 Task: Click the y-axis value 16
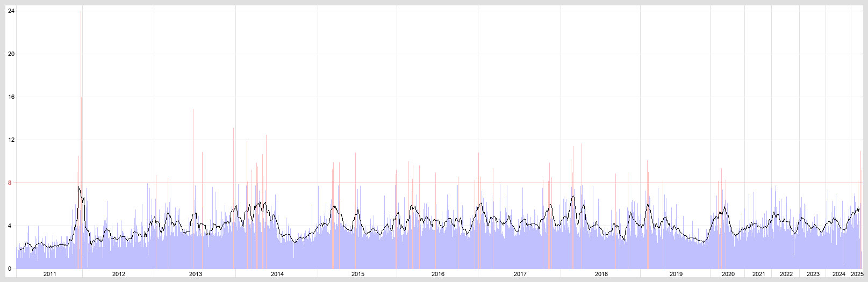point(11,97)
